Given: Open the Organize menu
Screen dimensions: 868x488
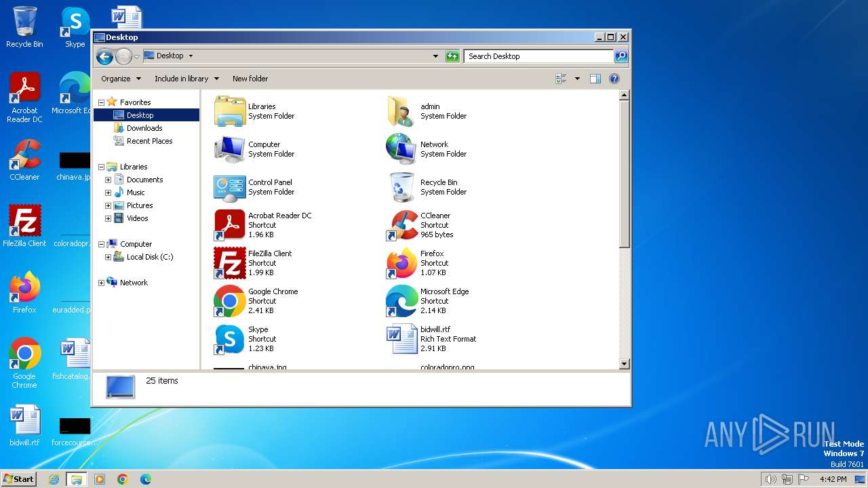Looking at the screenshot, I should point(121,79).
